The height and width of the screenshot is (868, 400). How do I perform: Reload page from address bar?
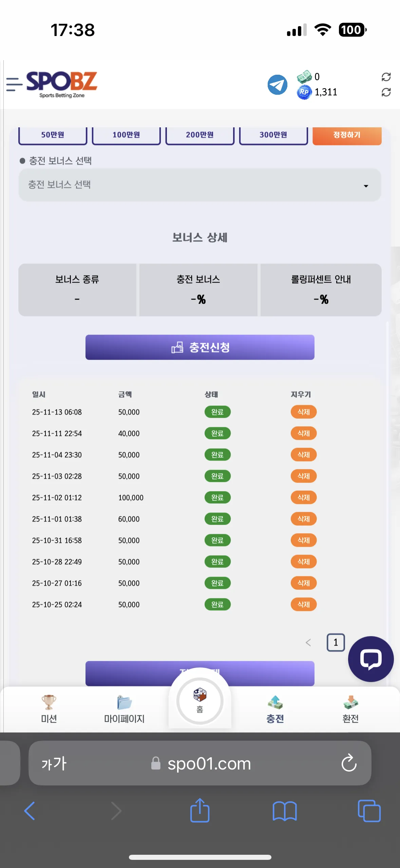(x=349, y=763)
